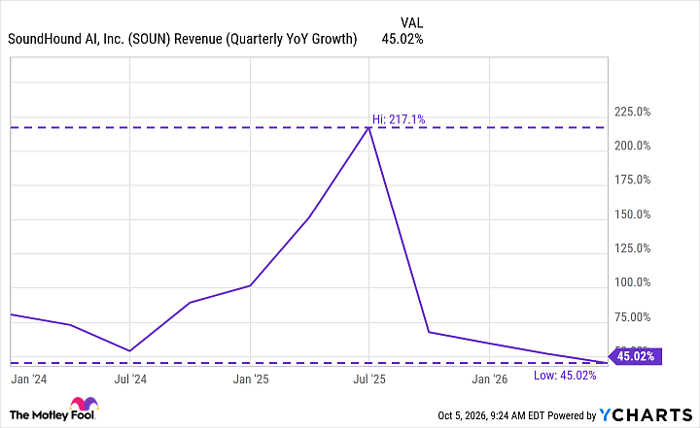Click the 100.0% y-axis label
The image size is (700, 428).
(x=632, y=283)
